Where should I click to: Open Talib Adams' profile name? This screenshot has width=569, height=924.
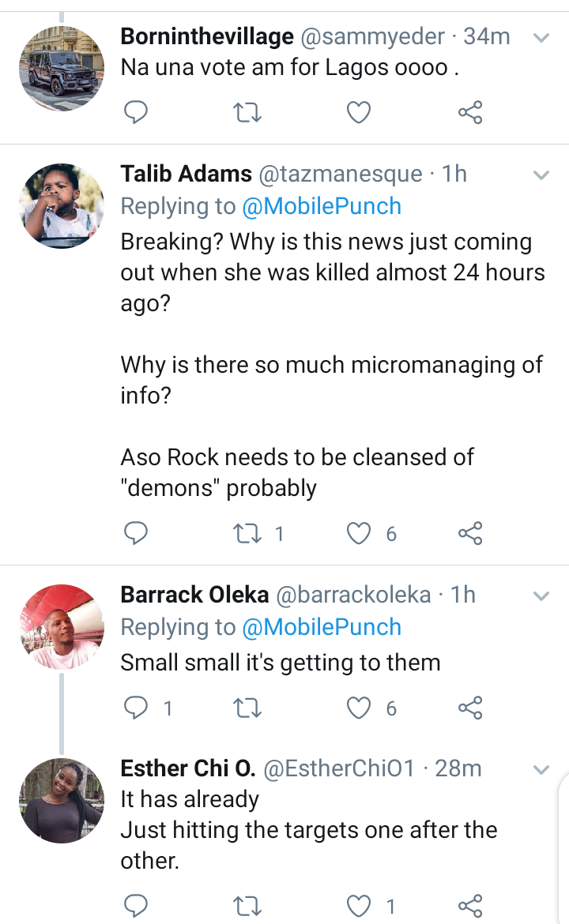coord(187,174)
